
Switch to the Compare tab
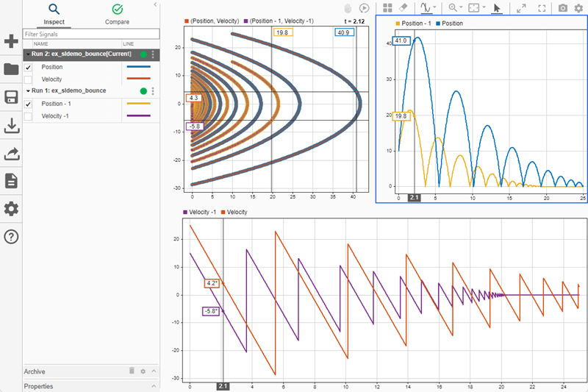[x=117, y=13]
